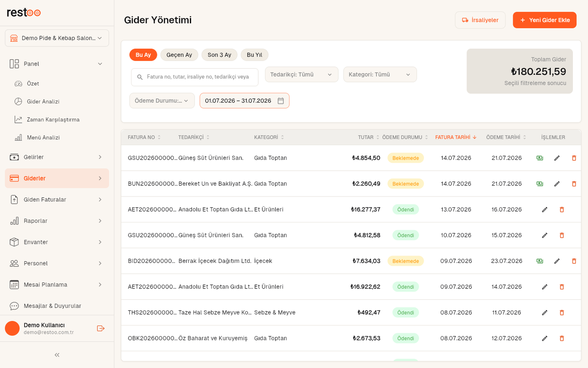The image size is (588, 368).
Task: Click the Yeni Gider Ekle button
Action: click(x=545, y=20)
